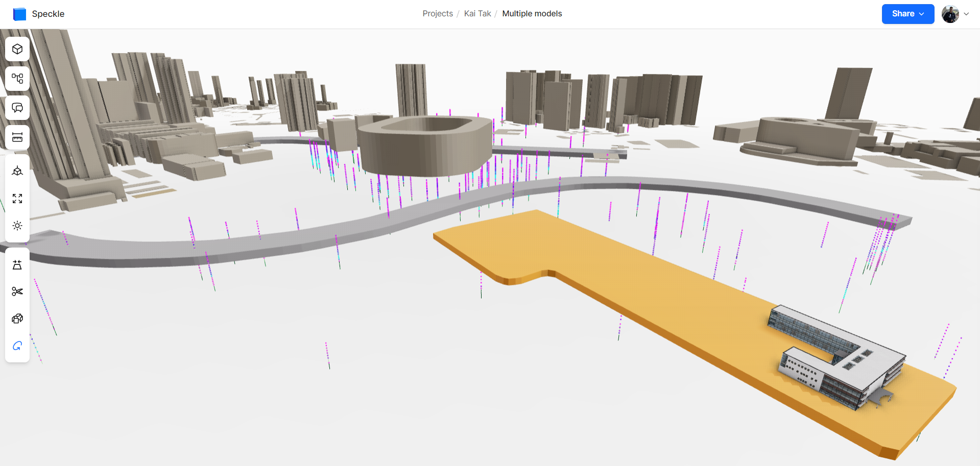Open the Models panel
This screenshot has width=980, height=466.
point(17,49)
